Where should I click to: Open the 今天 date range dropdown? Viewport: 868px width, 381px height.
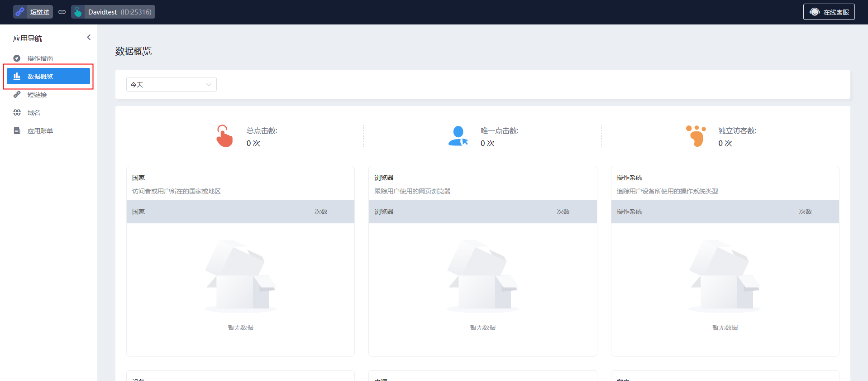point(171,84)
